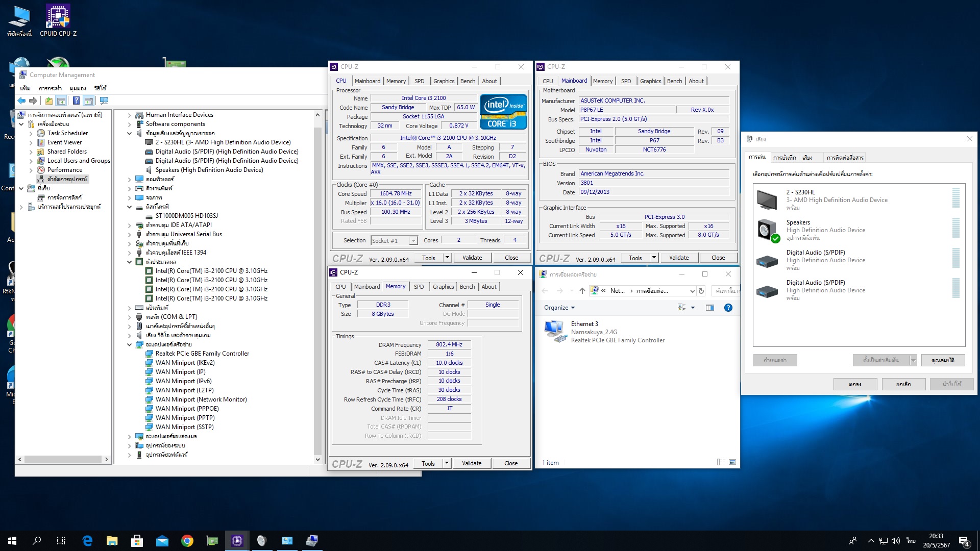Click the forward arrow in Computer Management toolbar

click(x=33, y=101)
